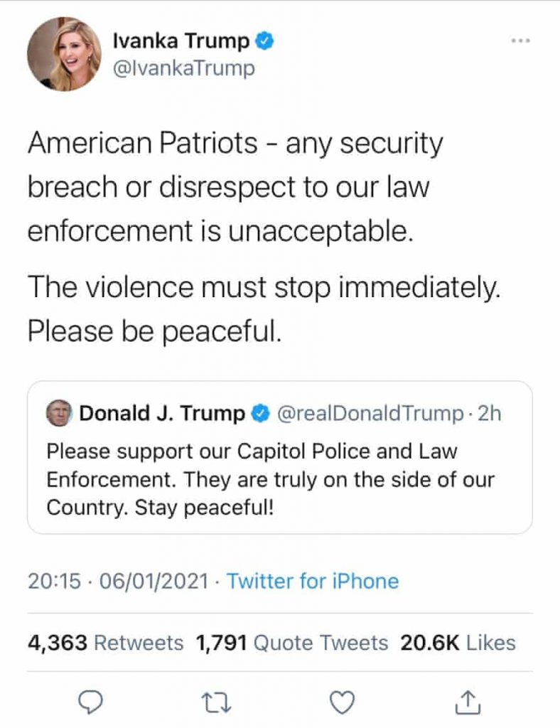Click the verified badge beside Ivanka Trump
Viewport: 560px width, 728px height.
[x=264, y=42]
